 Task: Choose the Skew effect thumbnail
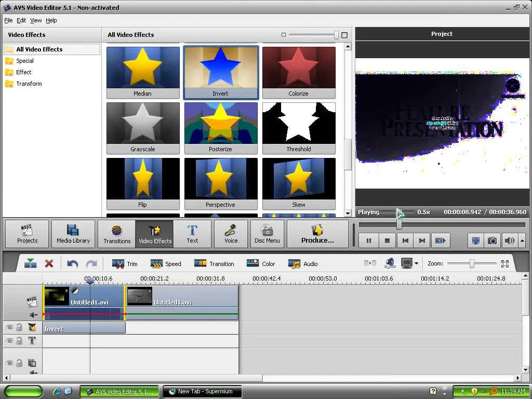tap(299, 183)
